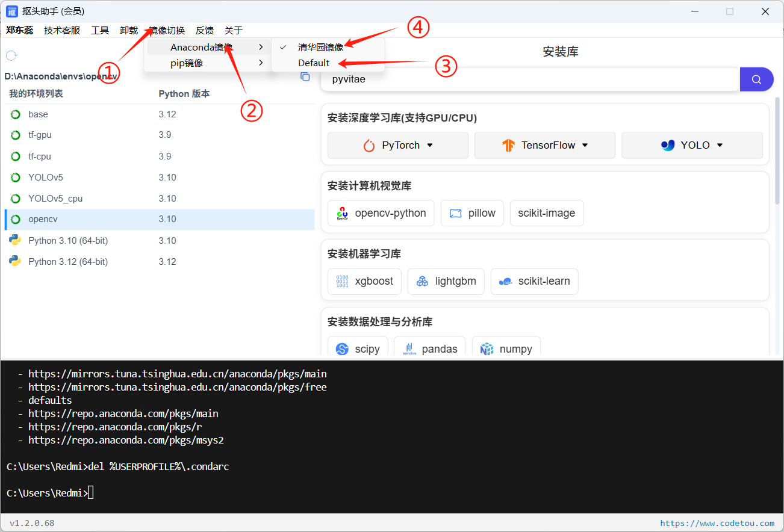
Task: Click the pandas logo icon
Action: [x=409, y=349]
